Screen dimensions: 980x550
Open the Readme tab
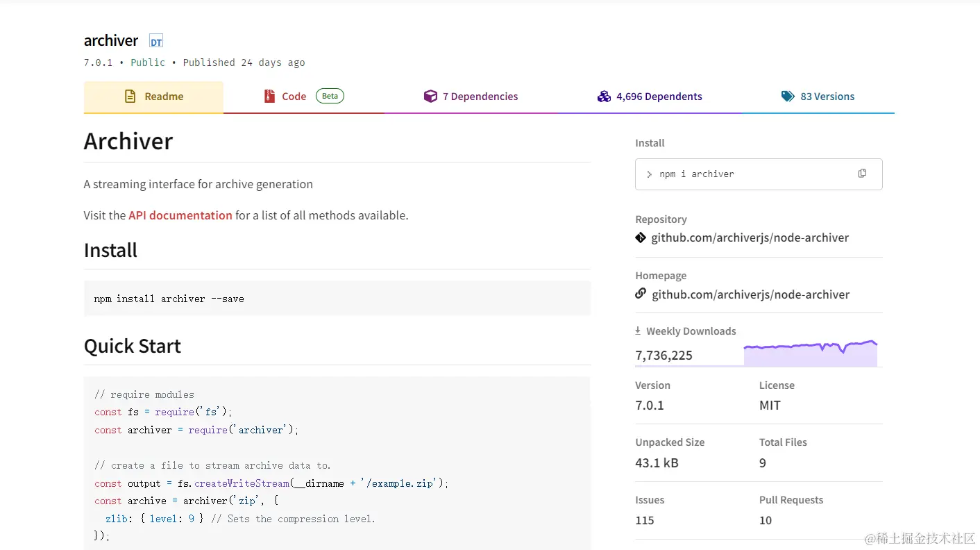(x=153, y=97)
